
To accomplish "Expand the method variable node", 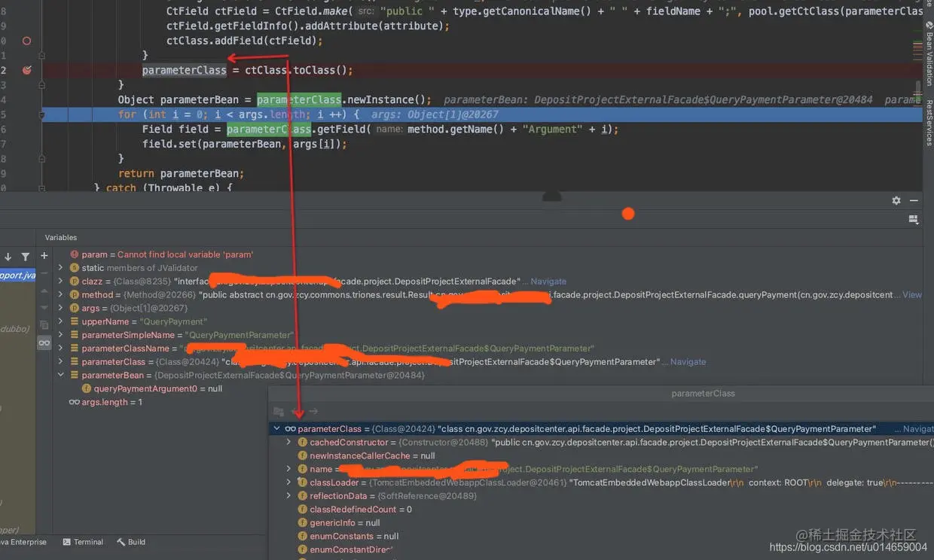I will pyautogui.click(x=62, y=294).
